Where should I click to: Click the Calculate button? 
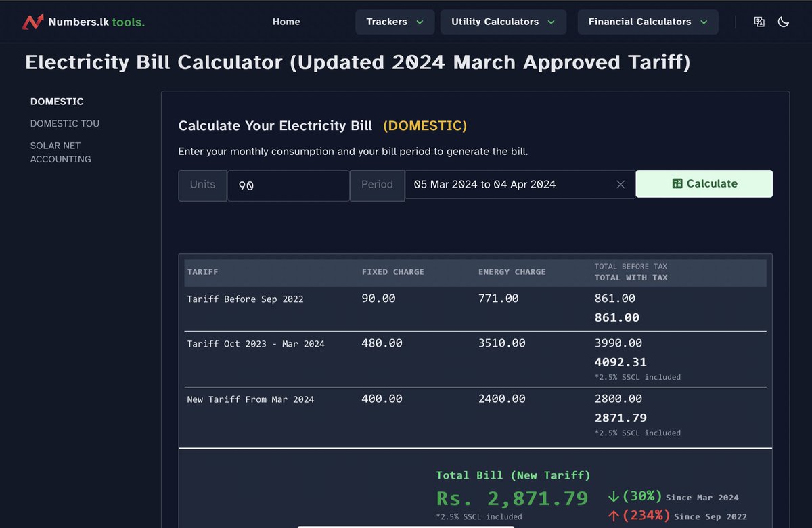pyautogui.click(x=704, y=183)
